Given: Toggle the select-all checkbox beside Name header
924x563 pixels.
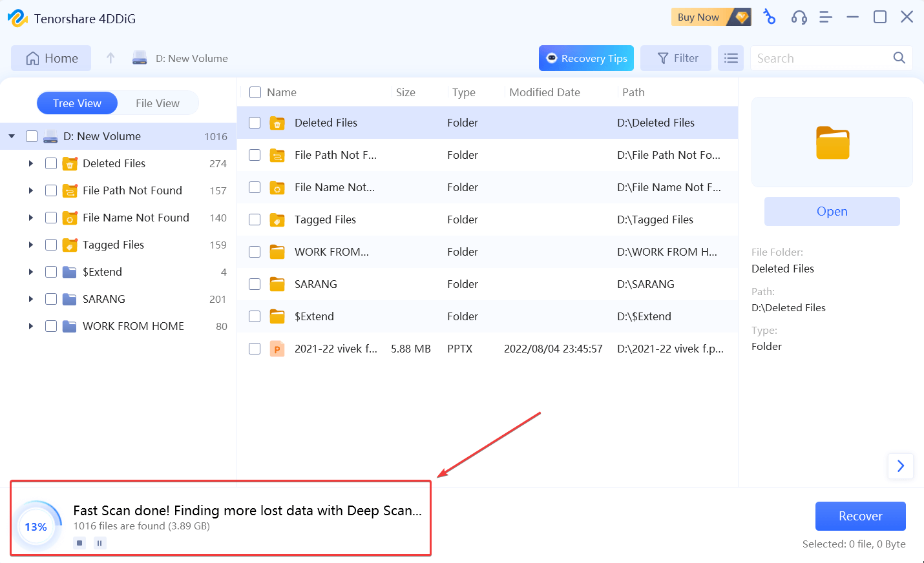Looking at the screenshot, I should (x=255, y=92).
